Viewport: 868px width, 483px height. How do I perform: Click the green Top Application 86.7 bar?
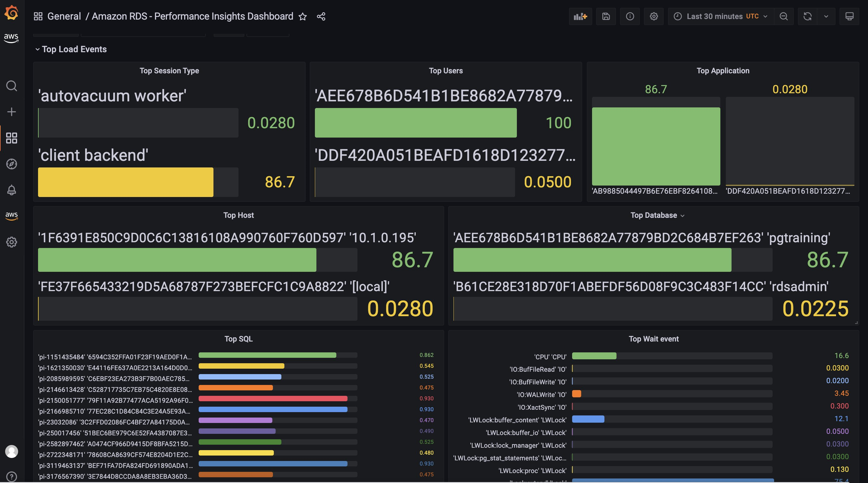[x=656, y=146]
